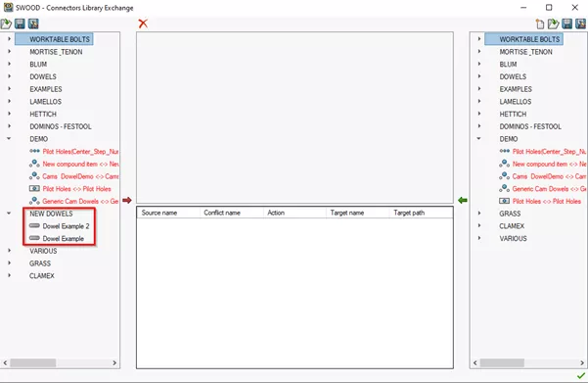
Task: Click the red right arrow to transfer items
Action: [127, 201]
